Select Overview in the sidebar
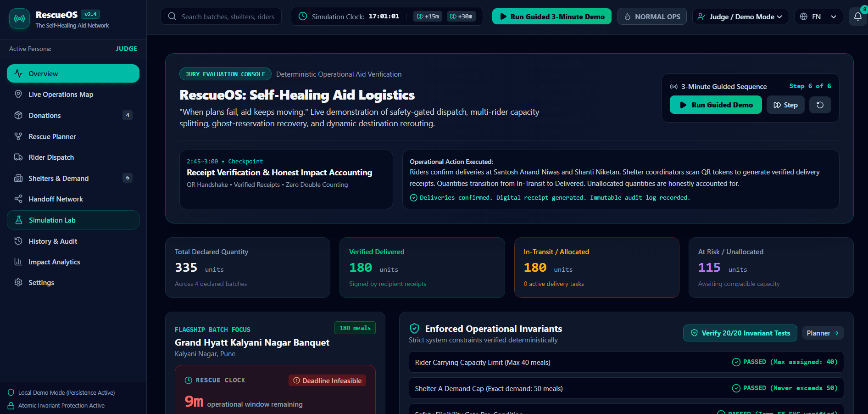This screenshot has height=414, width=868. [x=73, y=73]
